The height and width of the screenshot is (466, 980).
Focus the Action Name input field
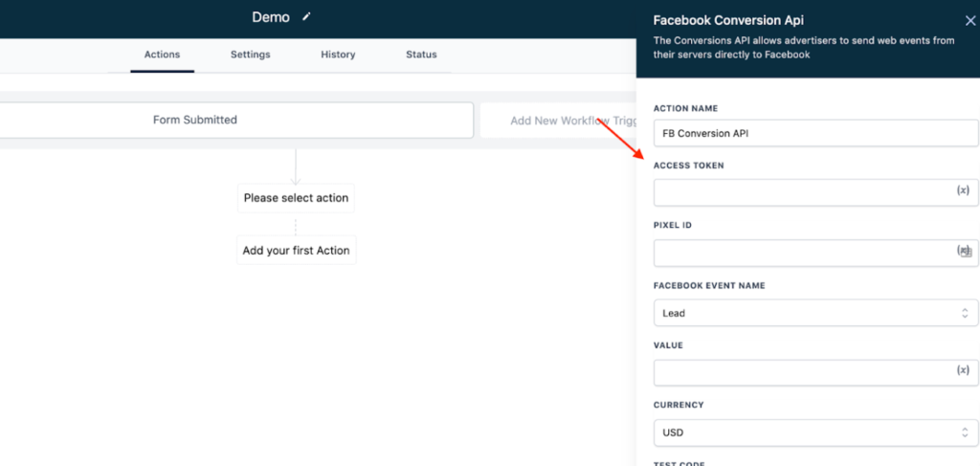[815, 133]
